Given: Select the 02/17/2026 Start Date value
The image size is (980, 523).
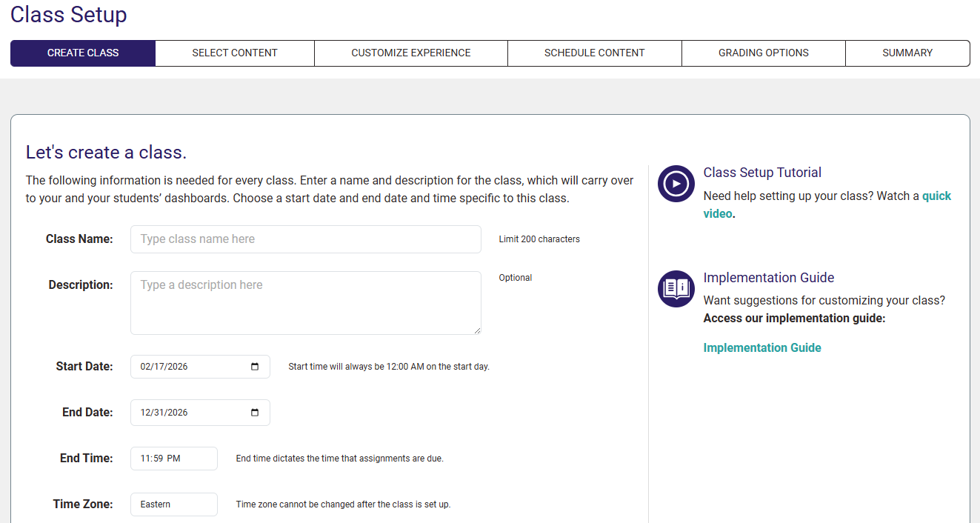Looking at the screenshot, I should point(164,367).
